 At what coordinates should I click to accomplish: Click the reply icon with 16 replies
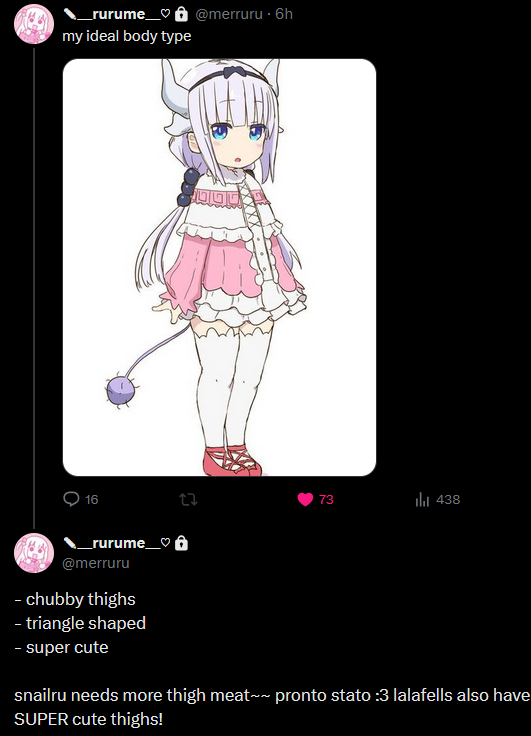click(x=71, y=499)
